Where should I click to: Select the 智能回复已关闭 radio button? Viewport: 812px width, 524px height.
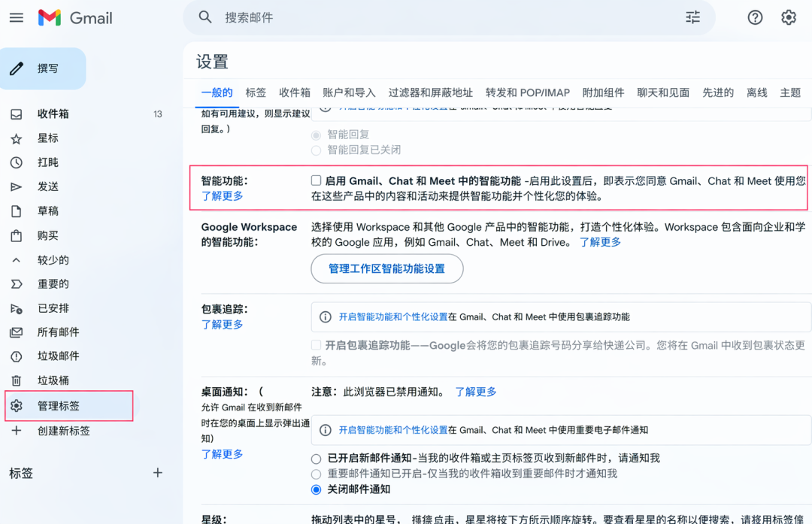point(316,150)
